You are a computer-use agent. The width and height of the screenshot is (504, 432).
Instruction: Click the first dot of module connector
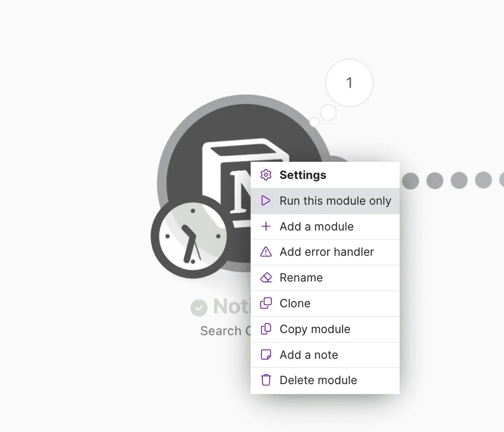coord(411,181)
